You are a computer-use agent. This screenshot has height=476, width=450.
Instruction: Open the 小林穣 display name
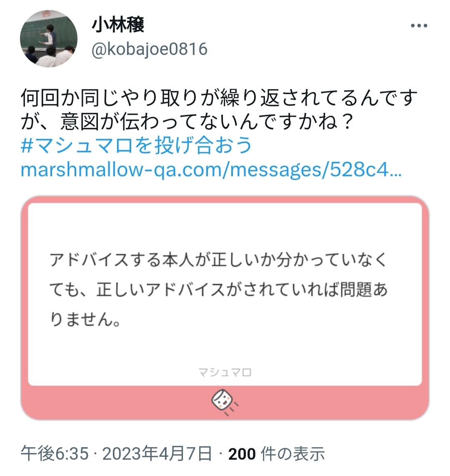click(118, 25)
